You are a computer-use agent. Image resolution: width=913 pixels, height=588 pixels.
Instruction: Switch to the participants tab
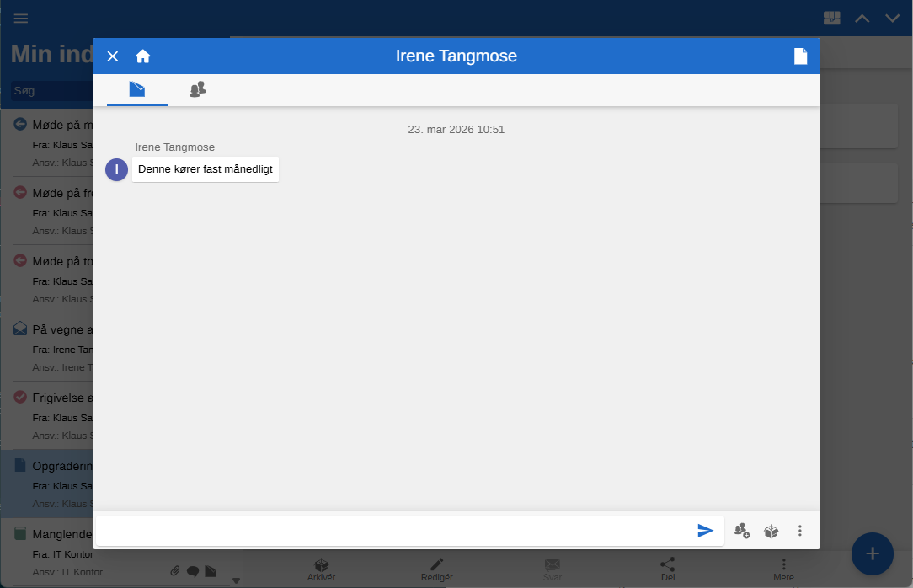[197, 89]
